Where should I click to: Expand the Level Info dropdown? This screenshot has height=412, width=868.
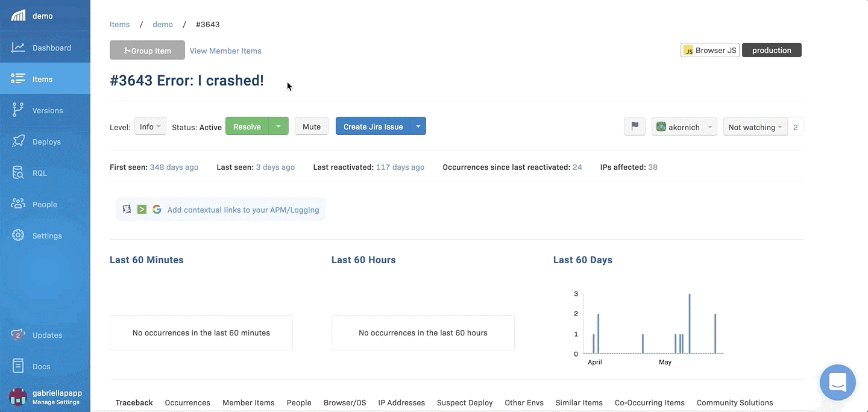point(150,126)
